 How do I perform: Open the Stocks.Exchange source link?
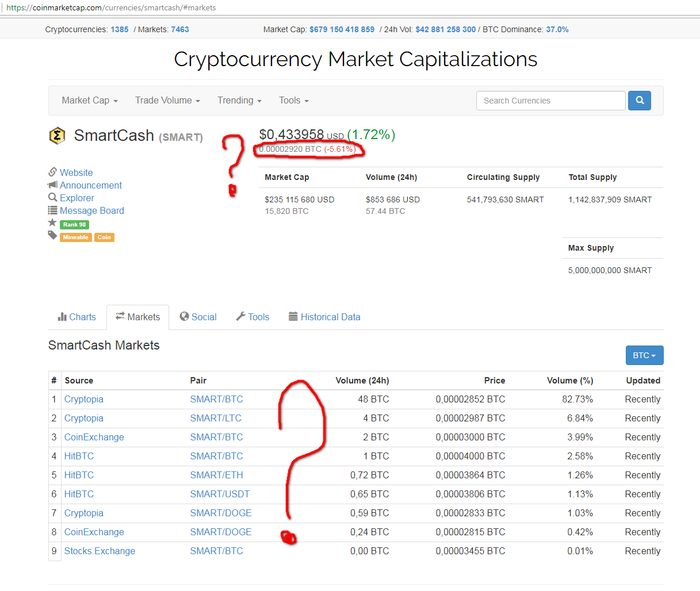[x=100, y=551]
